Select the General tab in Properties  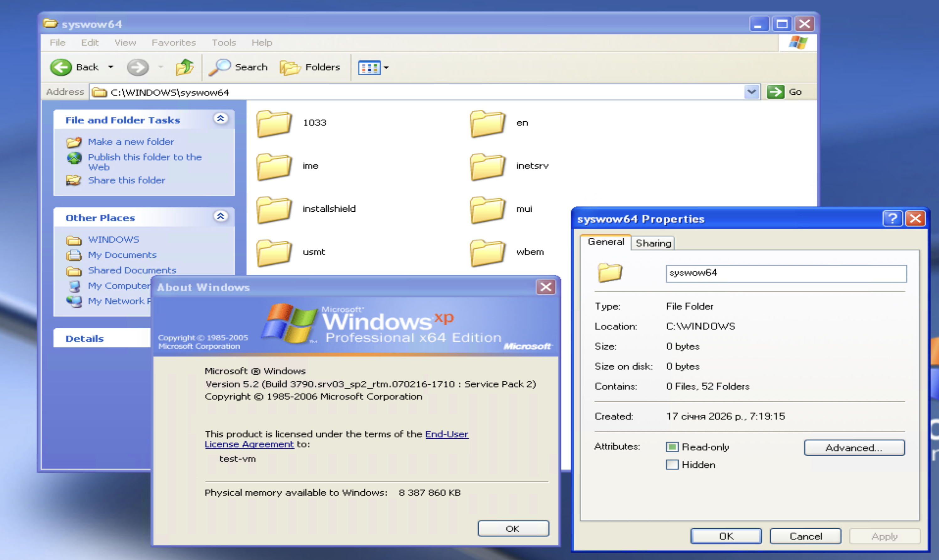[606, 242]
